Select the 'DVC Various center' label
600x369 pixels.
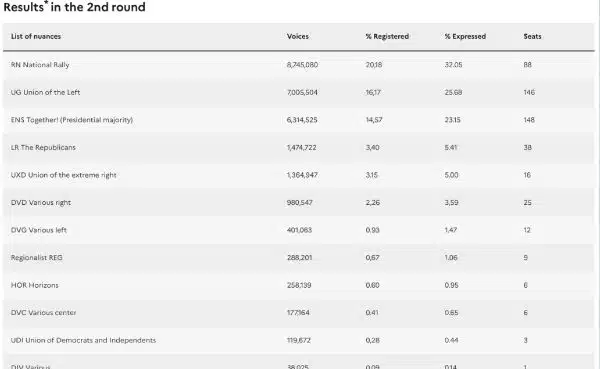pyautogui.click(x=44, y=313)
